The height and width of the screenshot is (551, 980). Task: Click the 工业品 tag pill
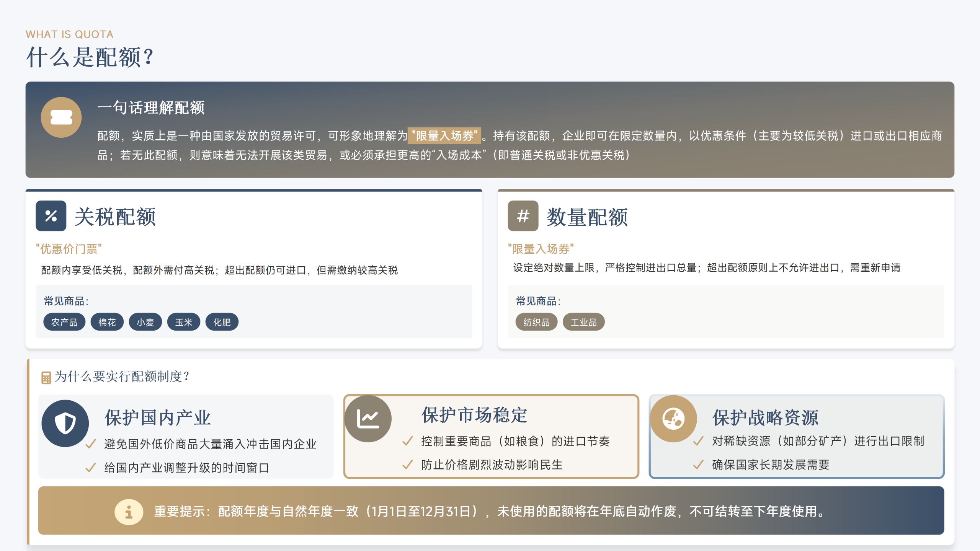click(x=583, y=322)
